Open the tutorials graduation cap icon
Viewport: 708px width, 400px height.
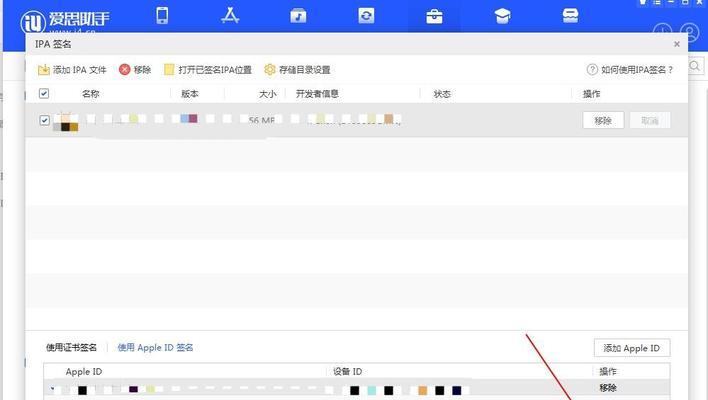coord(502,16)
